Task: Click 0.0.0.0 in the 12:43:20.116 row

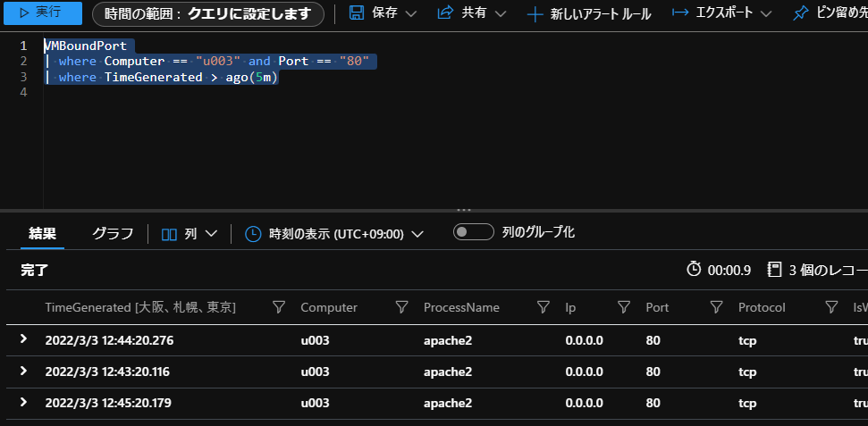Action: [584, 372]
